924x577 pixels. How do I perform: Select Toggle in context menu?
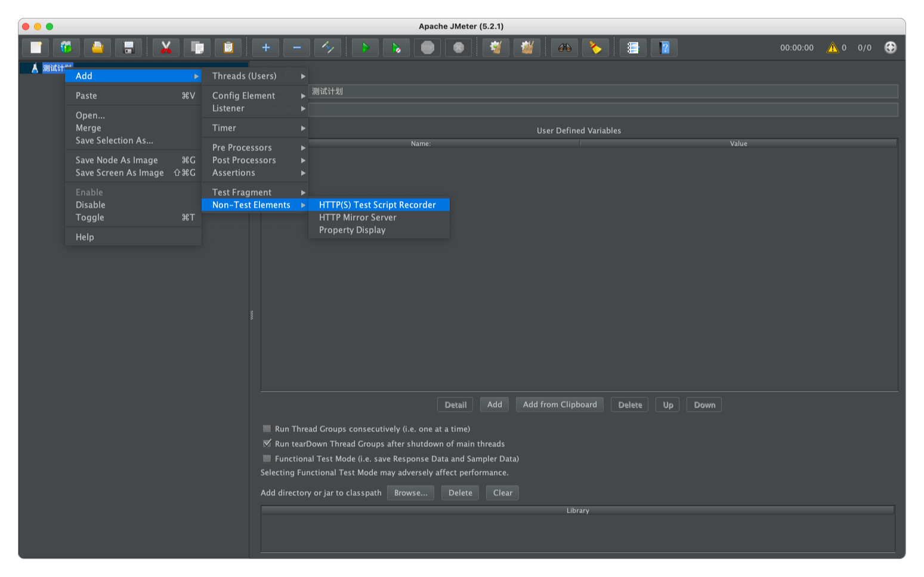(133, 217)
